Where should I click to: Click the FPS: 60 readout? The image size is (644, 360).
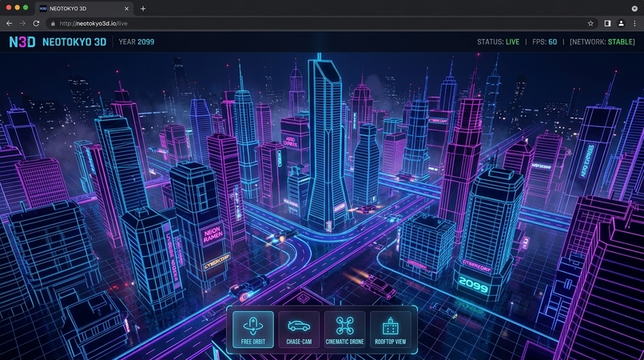(545, 42)
